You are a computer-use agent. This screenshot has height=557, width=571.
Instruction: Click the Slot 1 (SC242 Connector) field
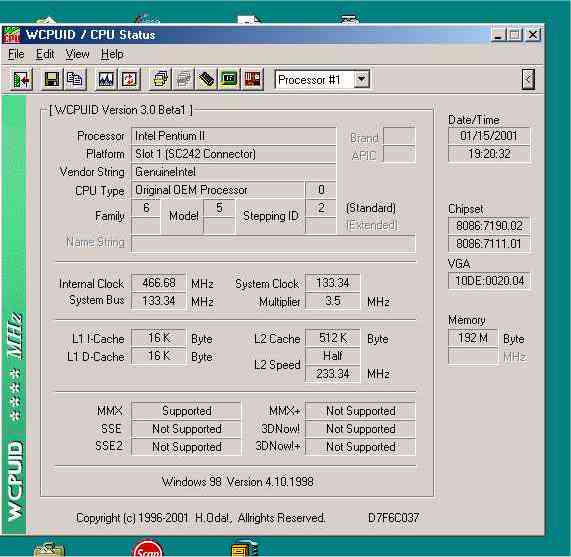(x=233, y=154)
